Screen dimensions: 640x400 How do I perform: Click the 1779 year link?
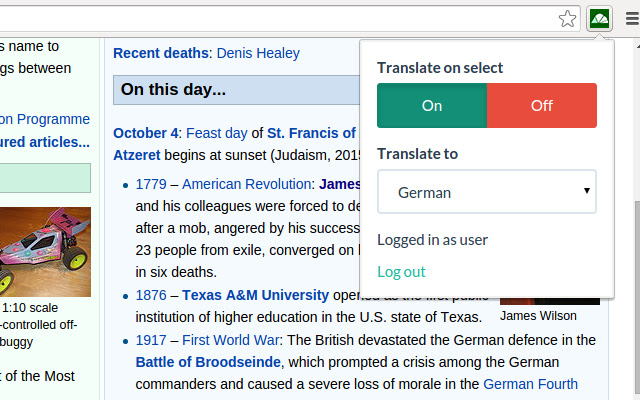151,184
